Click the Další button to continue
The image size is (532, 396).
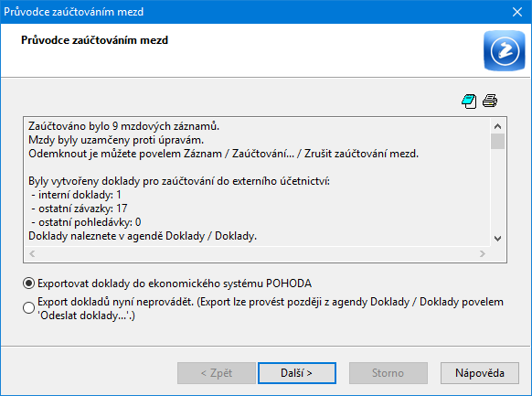(297, 373)
